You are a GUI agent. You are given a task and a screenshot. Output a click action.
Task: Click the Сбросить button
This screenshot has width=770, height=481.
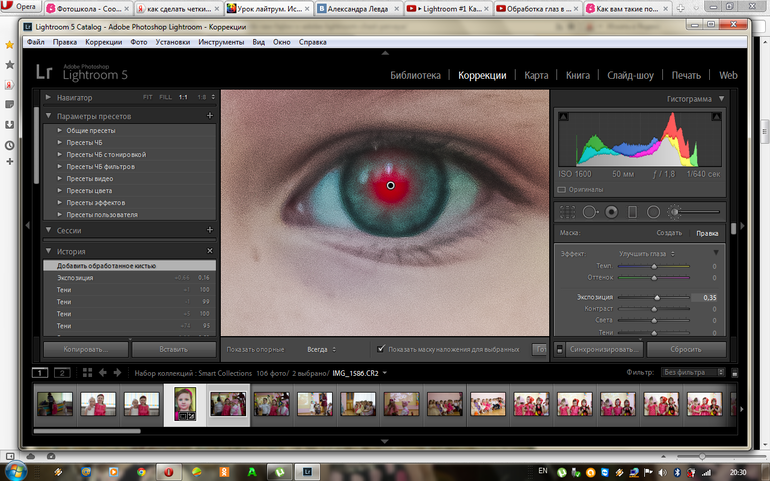coord(686,350)
